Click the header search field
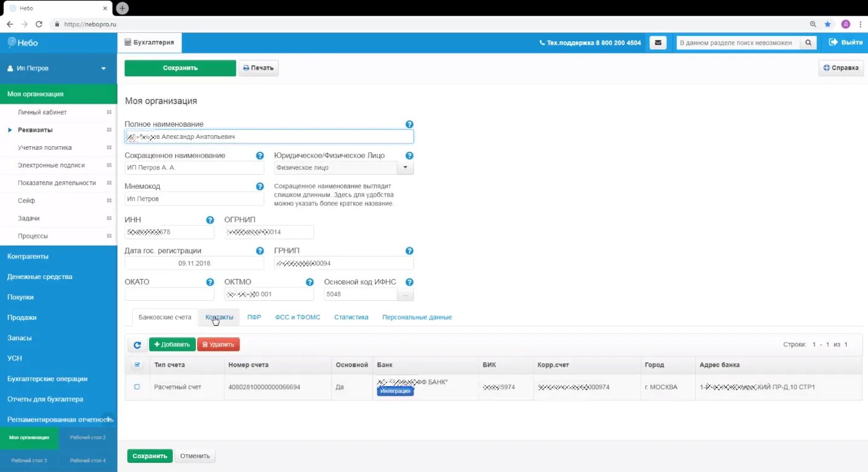This screenshot has width=868, height=472. click(x=738, y=42)
